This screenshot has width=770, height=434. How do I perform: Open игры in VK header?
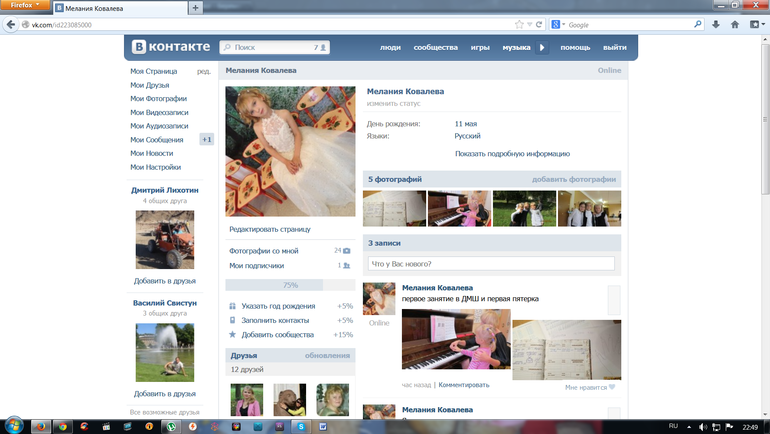[480, 48]
